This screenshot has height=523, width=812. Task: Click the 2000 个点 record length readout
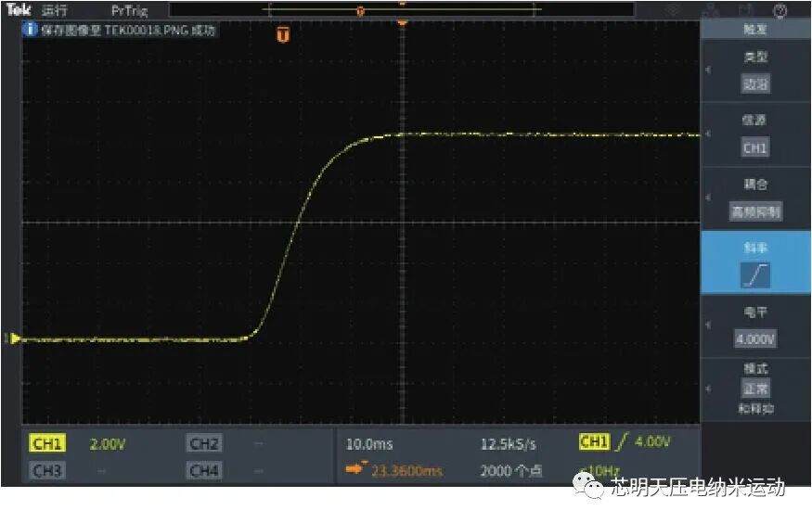click(x=510, y=471)
